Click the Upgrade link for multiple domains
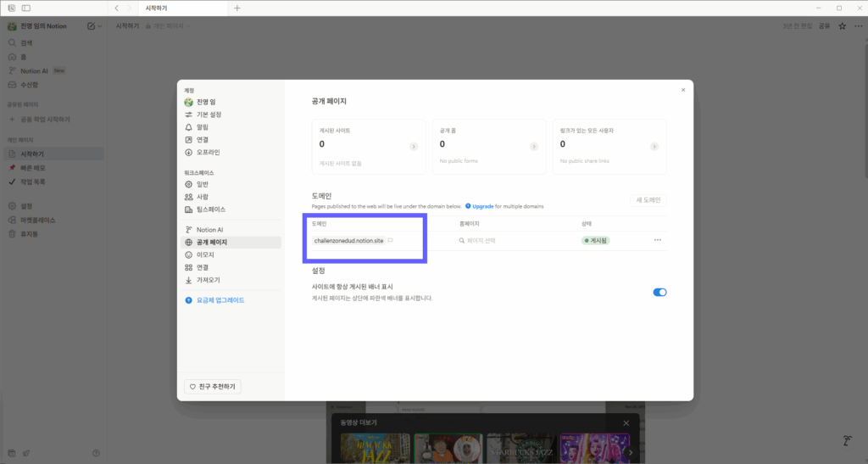 point(482,206)
